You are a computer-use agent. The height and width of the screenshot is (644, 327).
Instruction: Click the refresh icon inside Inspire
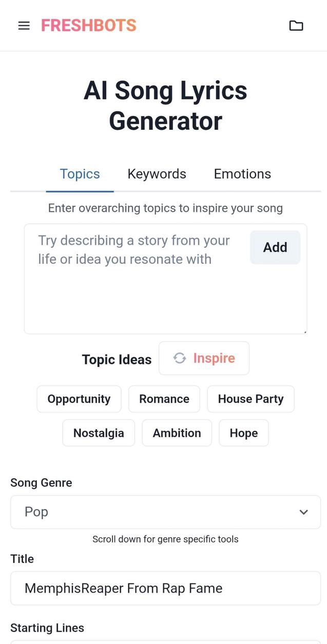[x=179, y=358]
